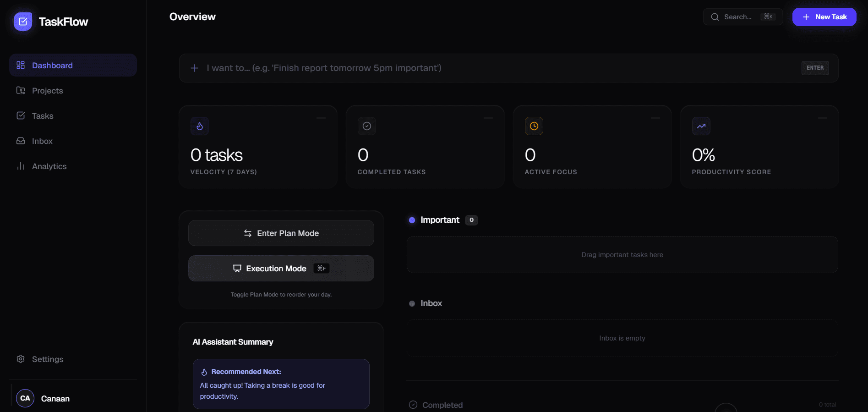Click the Recommended Next flame icon
The height and width of the screenshot is (412, 868).
[204, 372]
